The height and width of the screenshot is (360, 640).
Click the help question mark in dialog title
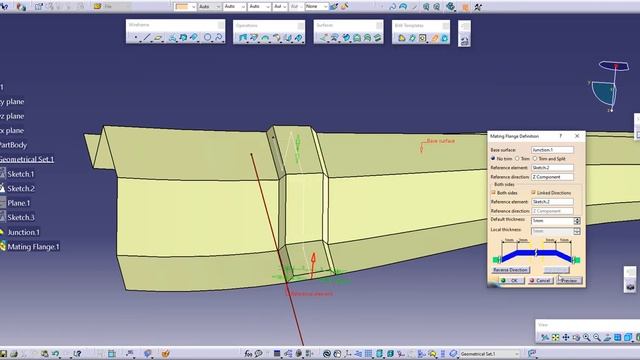(x=560, y=136)
